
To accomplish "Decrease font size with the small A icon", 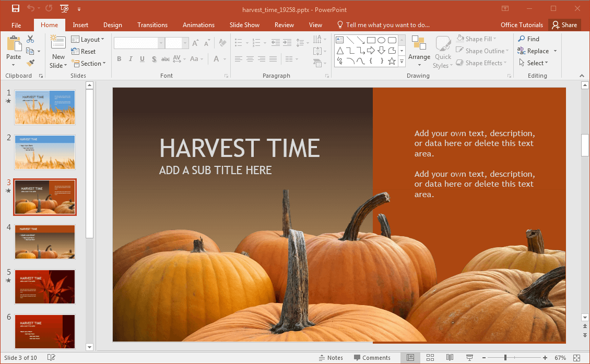I will pyautogui.click(x=207, y=43).
